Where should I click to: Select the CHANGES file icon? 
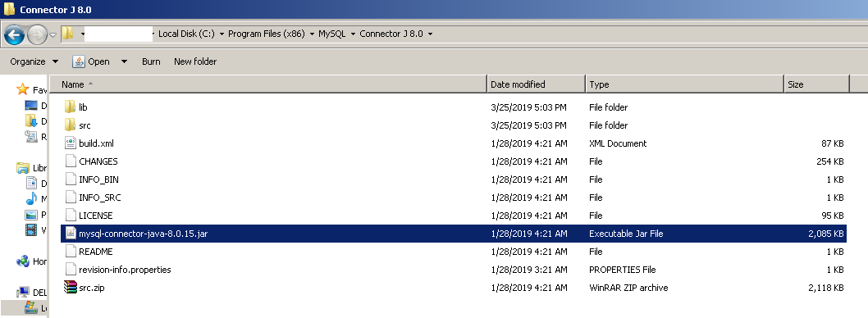coord(70,161)
